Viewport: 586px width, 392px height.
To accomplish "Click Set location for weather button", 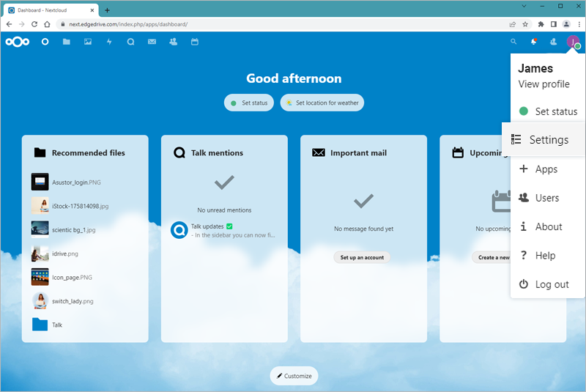I will [322, 103].
